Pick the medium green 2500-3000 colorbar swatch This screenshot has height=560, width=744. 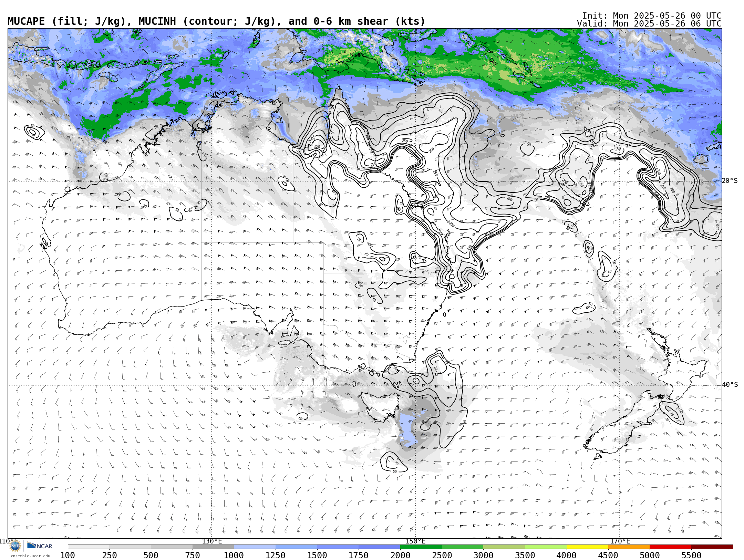pos(463,547)
